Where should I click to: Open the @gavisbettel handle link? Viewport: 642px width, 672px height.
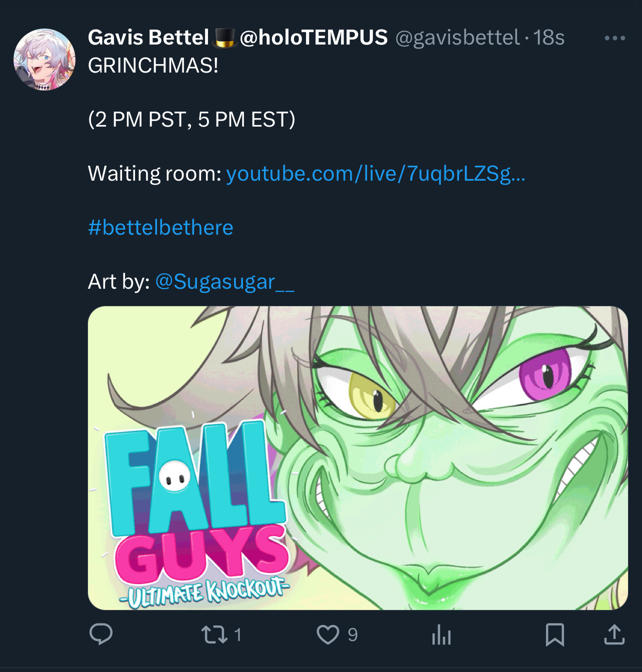[x=457, y=38]
